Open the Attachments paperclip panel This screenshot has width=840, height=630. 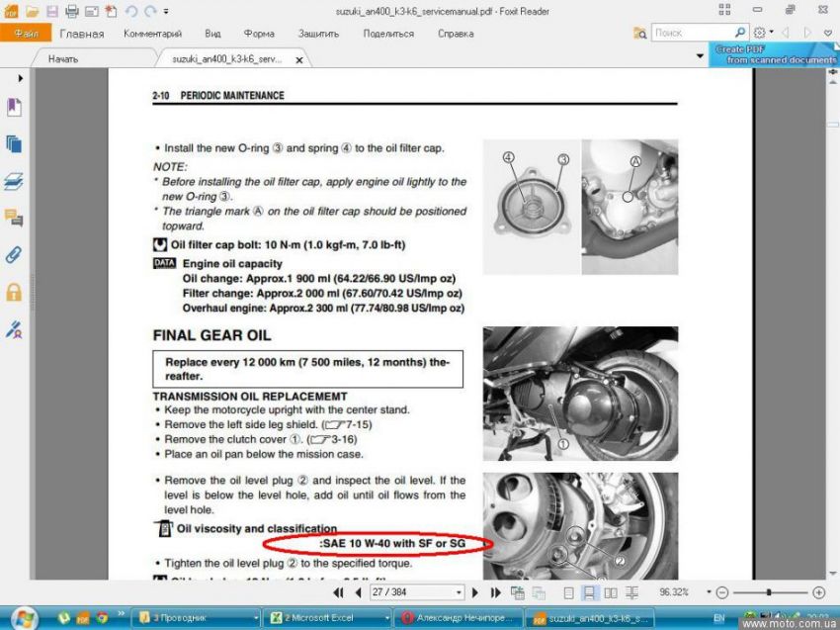14,254
